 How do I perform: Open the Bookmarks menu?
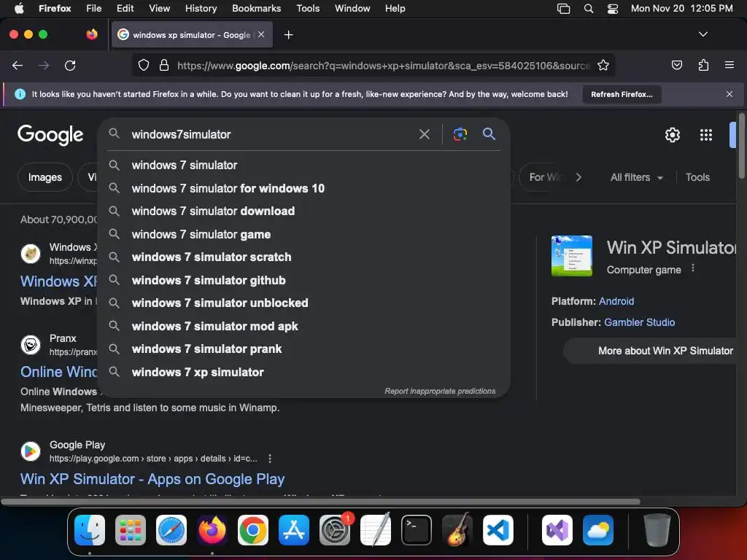point(256,8)
